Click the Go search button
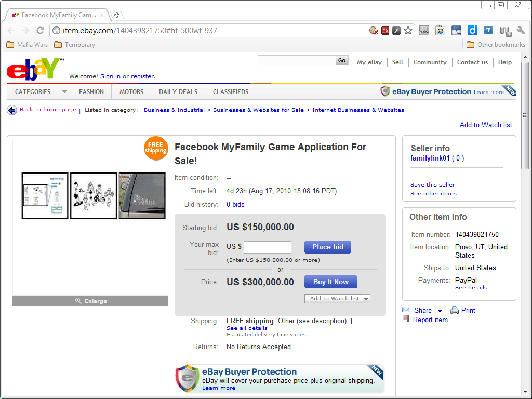Image resolution: width=532 pixels, height=399 pixels. 342,60
